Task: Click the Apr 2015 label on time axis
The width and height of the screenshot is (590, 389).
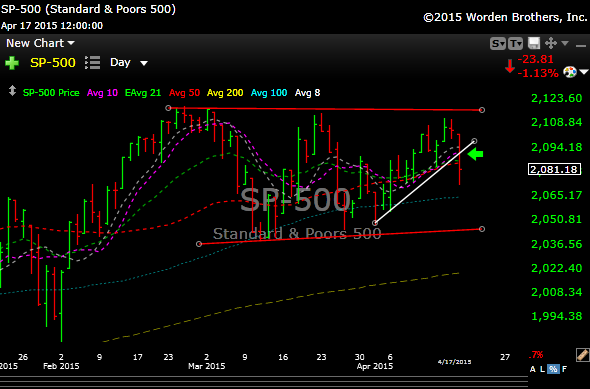Action: 375,366
